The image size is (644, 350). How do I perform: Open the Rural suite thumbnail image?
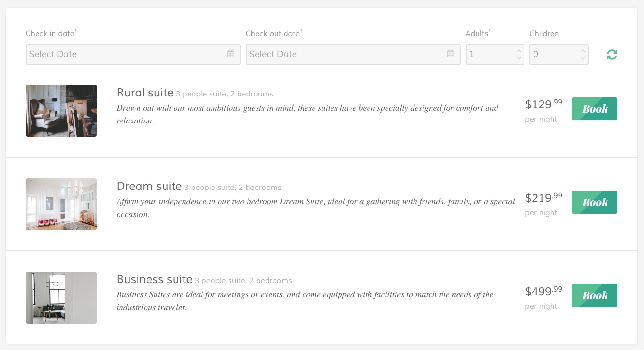click(x=61, y=111)
